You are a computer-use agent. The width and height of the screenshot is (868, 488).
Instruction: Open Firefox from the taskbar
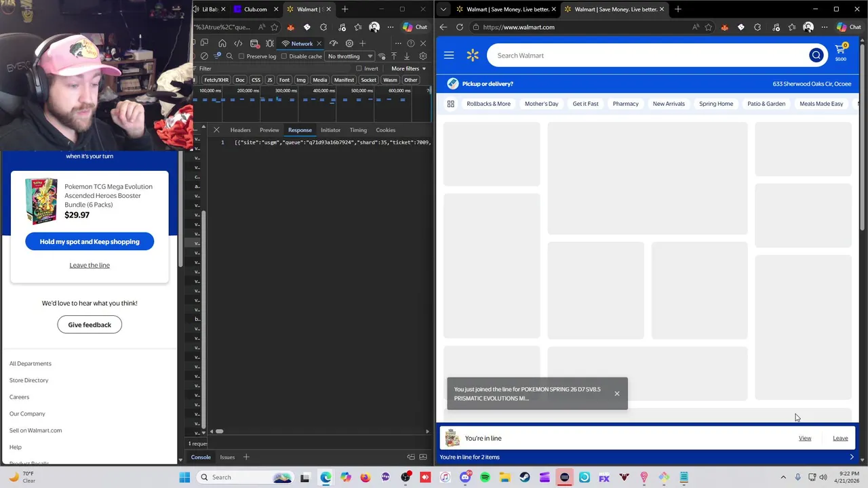point(366,477)
